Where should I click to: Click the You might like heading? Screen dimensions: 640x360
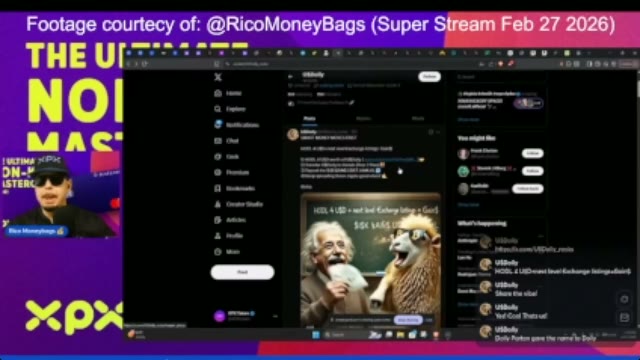476,138
